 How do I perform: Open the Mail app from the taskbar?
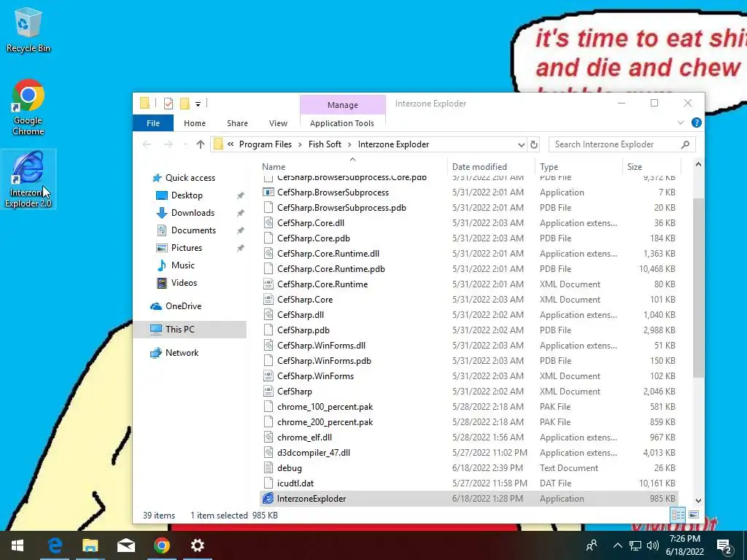click(125, 545)
